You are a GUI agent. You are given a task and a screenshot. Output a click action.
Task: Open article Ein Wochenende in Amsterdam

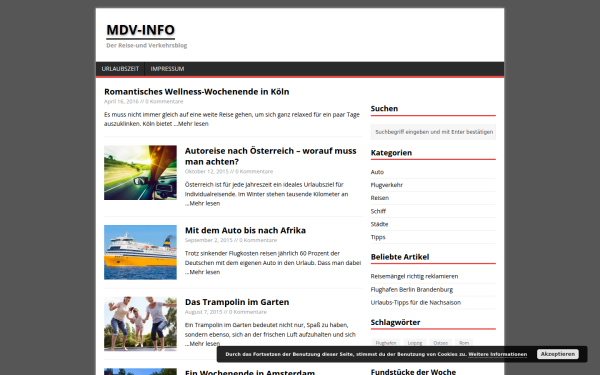[250, 372]
